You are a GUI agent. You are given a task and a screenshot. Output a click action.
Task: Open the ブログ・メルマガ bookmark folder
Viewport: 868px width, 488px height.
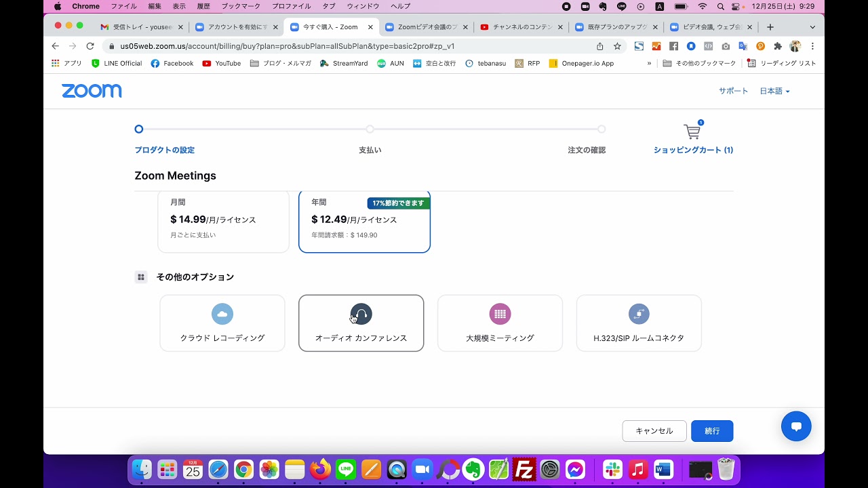click(280, 63)
